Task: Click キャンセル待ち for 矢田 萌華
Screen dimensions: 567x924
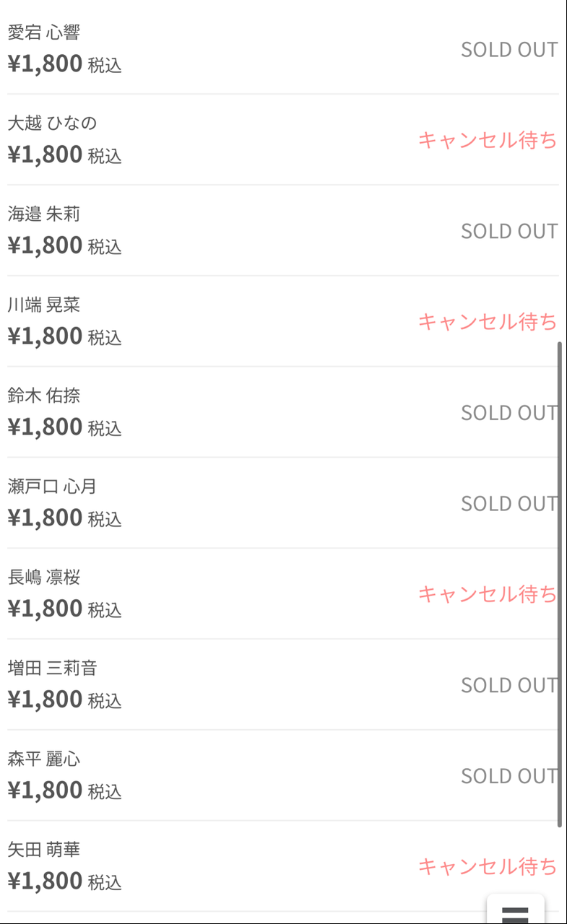Action: click(488, 866)
